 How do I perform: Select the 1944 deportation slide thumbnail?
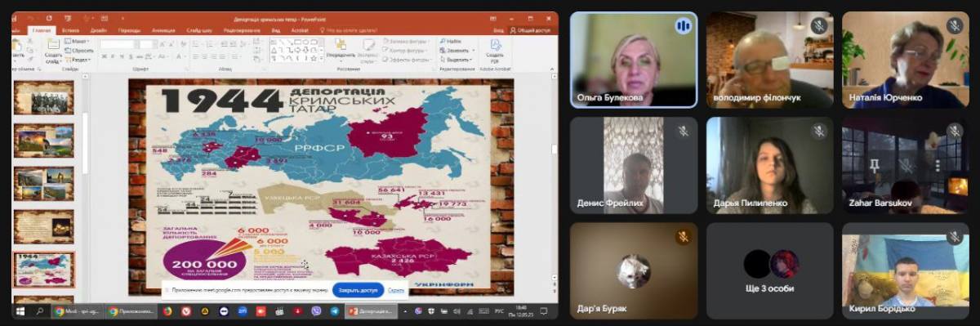point(44,269)
